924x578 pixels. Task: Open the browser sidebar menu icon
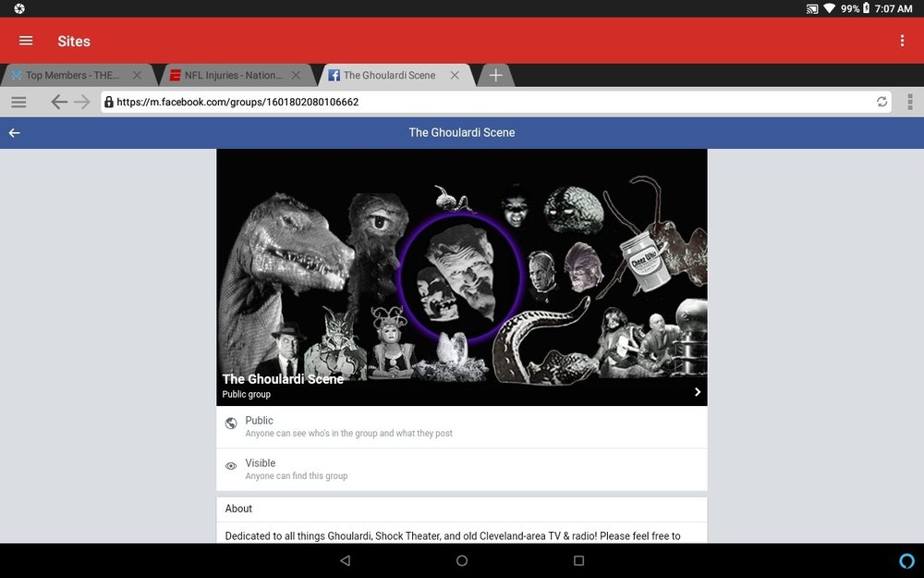click(18, 102)
